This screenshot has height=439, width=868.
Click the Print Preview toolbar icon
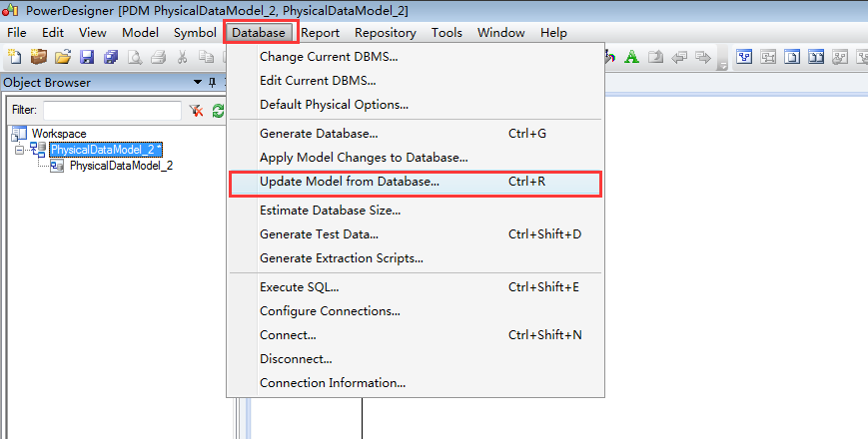click(135, 57)
